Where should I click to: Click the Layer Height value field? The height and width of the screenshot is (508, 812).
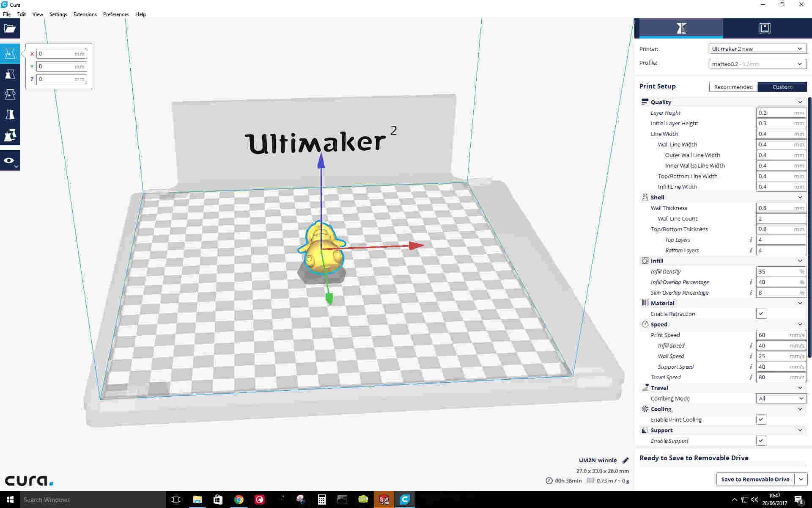coord(781,113)
